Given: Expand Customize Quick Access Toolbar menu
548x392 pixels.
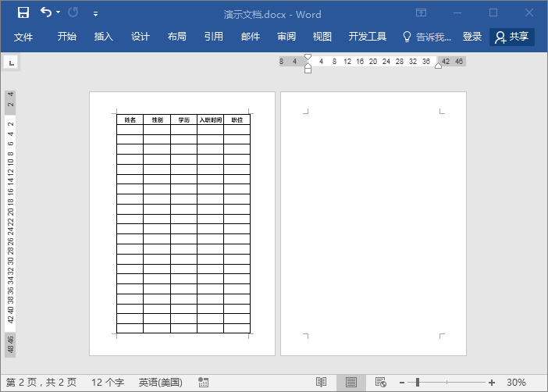Looking at the screenshot, I should [x=95, y=13].
